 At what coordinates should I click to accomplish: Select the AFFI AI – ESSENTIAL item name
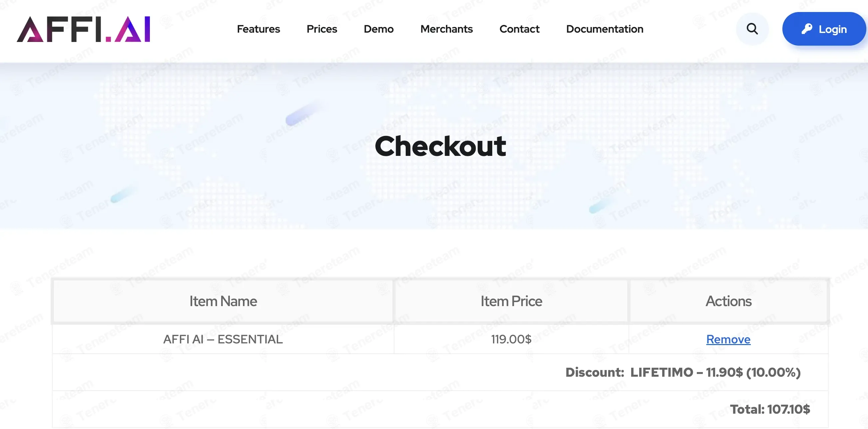coord(223,339)
